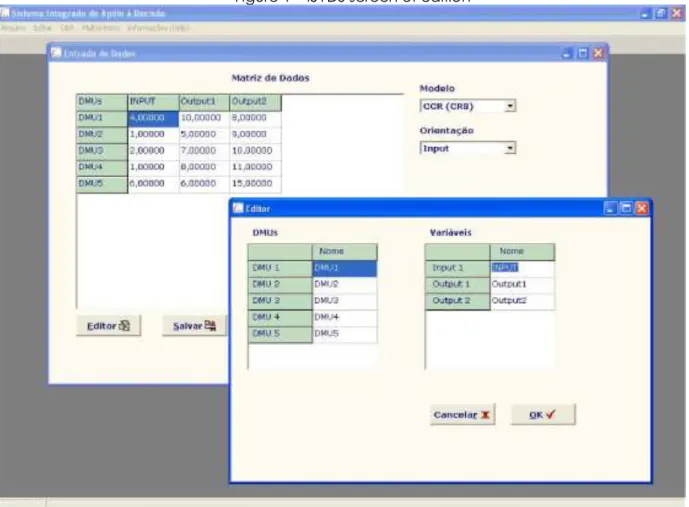Viewport: 689px width, 507px height.
Task: Click DMU5 row header in data matrix
Action: [102, 184]
